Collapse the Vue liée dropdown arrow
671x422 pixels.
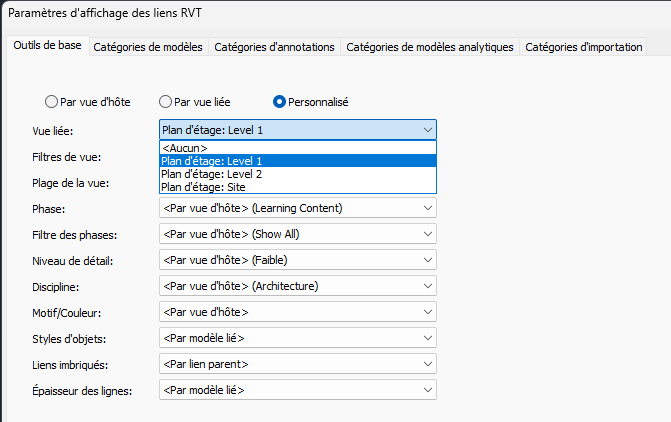[428, 130]
